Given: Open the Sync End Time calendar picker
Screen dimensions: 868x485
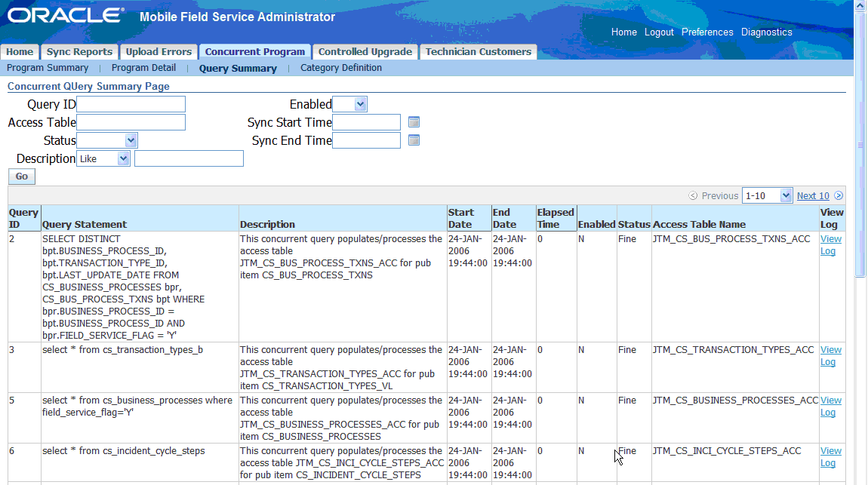Looking at the screenshot, I should click(414, 140).
